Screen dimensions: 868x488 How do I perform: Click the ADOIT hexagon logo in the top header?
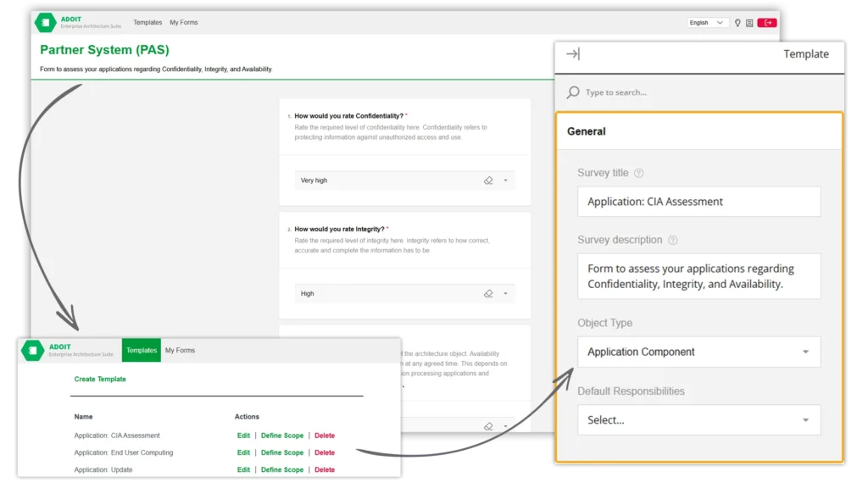click(x=46, y=23)
